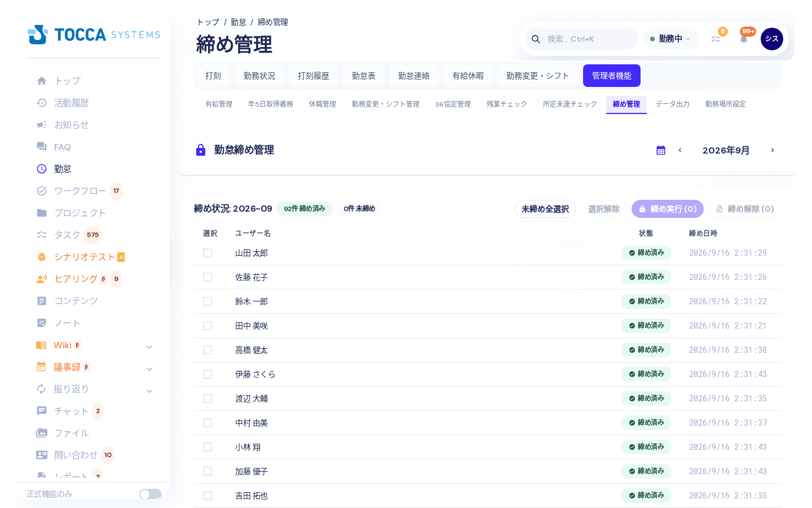Open the 残業チェック sub-tab
The width and height of the screenshot is (812, 508).
(507, 104)
